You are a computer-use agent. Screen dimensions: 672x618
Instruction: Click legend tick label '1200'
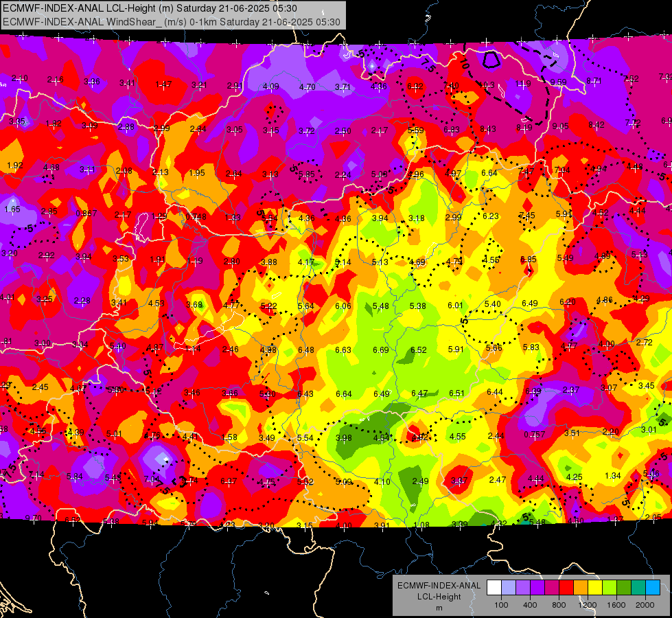pyautogui.click(x=588, y=605)
